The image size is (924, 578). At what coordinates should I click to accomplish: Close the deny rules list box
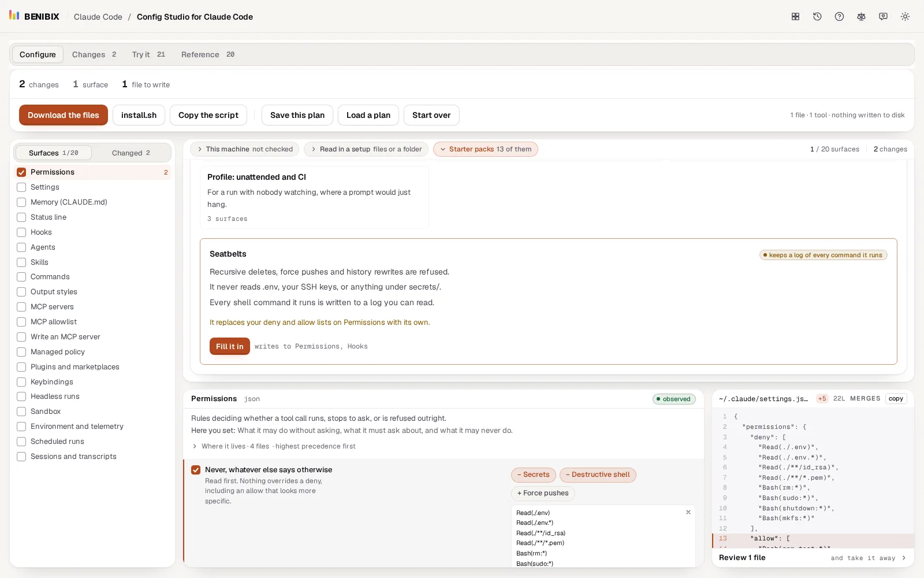point(688,512)
